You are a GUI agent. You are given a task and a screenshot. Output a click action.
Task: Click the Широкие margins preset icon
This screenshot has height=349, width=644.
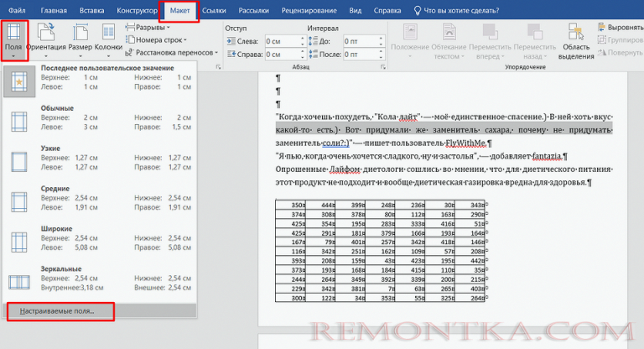(x=19, y=242)
